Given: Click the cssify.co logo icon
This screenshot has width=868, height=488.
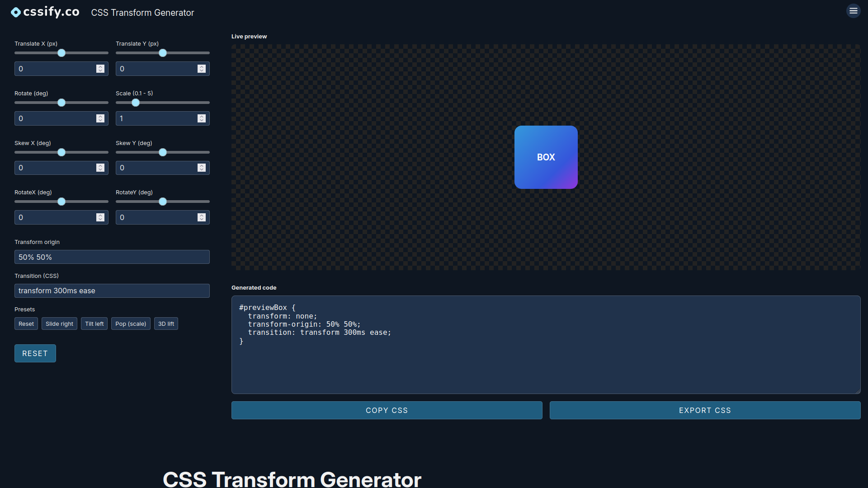Looking at the screenshot, I should tap(15, 12).
